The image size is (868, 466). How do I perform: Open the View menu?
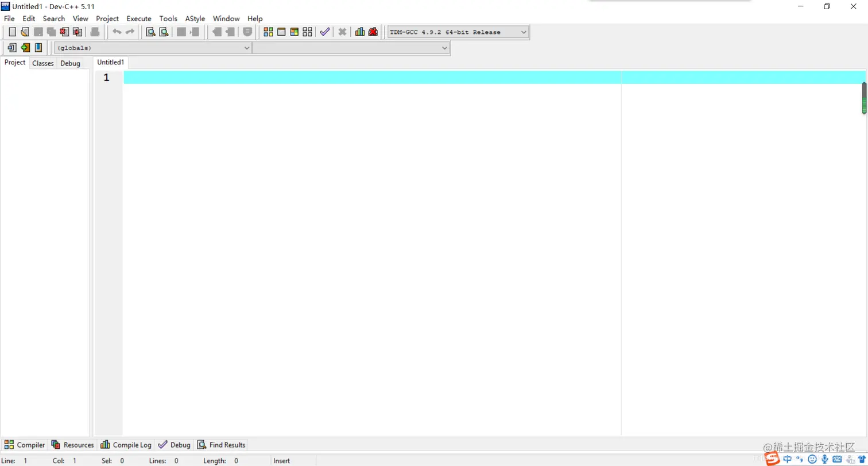point(80,18)
